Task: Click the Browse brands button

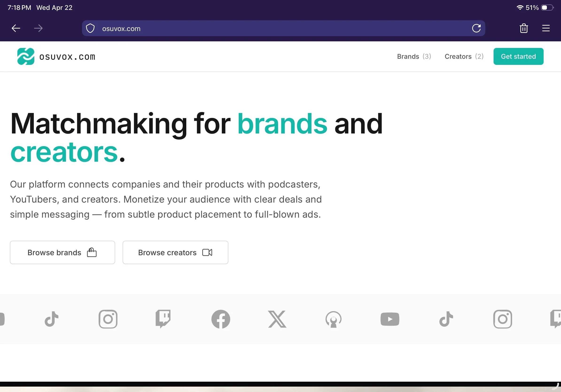Action: tap(62, 252)
